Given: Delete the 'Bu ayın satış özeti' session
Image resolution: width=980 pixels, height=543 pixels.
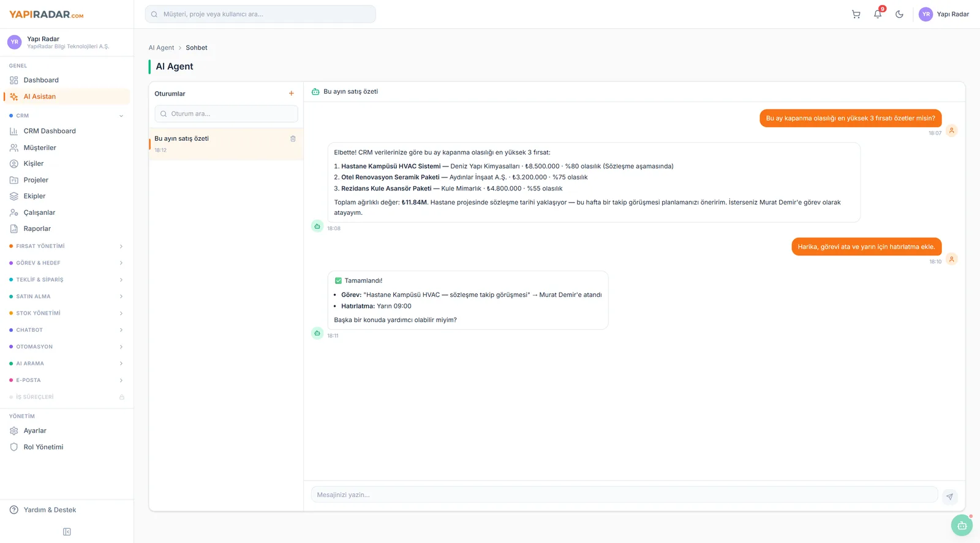Looking at the screenshot, I should point(293,139).
